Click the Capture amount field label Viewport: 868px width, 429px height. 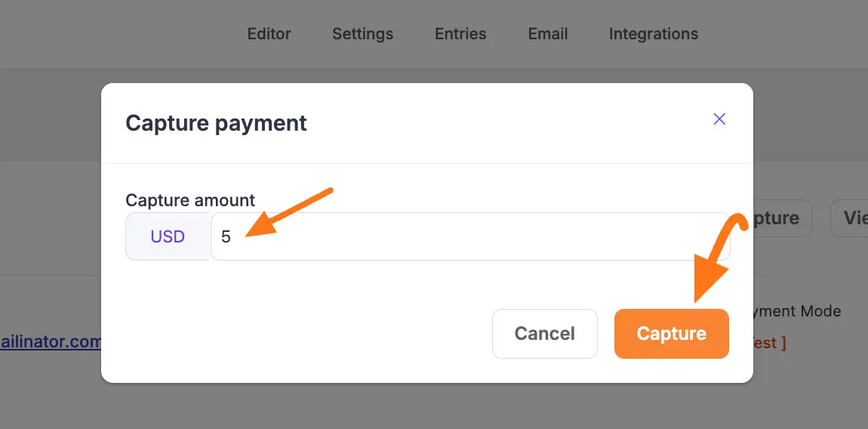190,200
